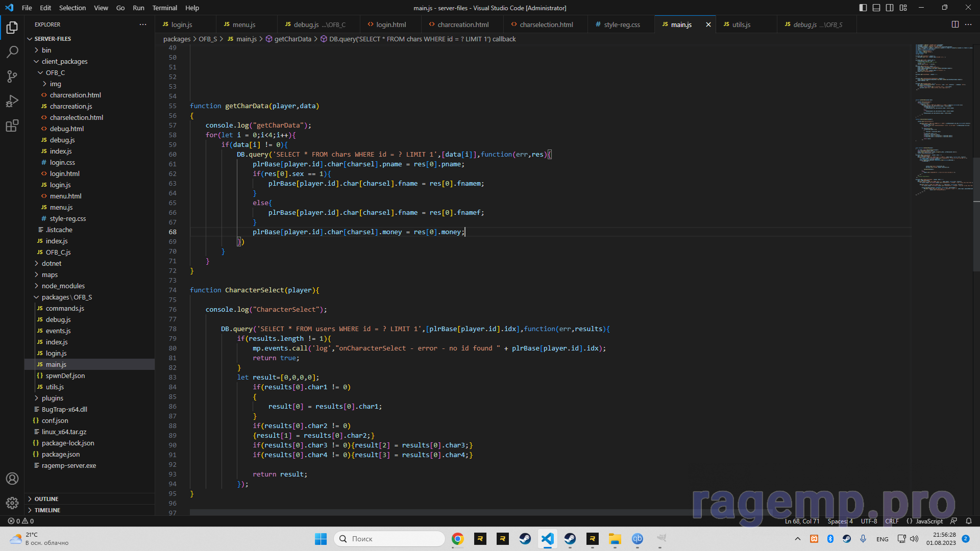Open the Selection menu
This screenshot has width=980, height=551.
[x=72, y=8]
